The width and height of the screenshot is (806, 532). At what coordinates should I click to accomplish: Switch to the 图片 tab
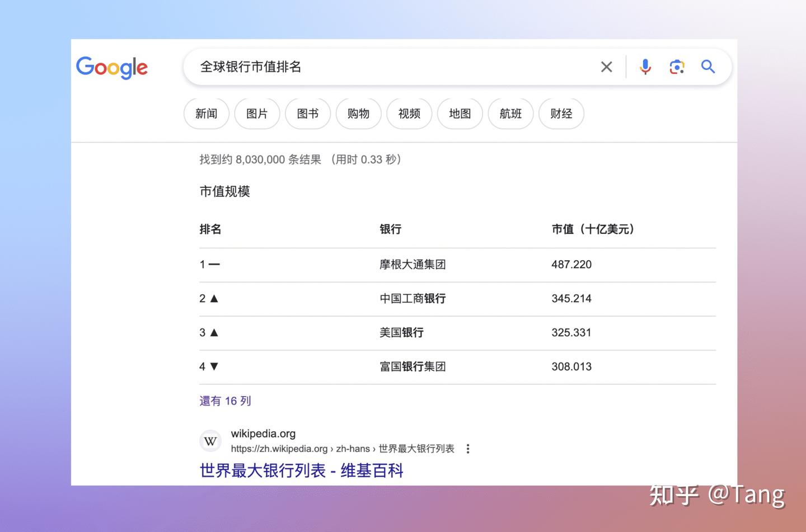point(257,114)
